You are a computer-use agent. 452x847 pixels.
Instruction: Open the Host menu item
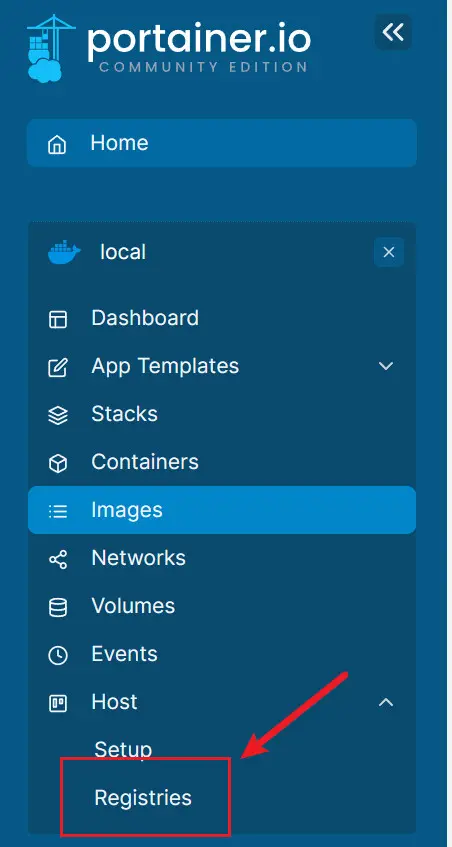tap(222, 702)
